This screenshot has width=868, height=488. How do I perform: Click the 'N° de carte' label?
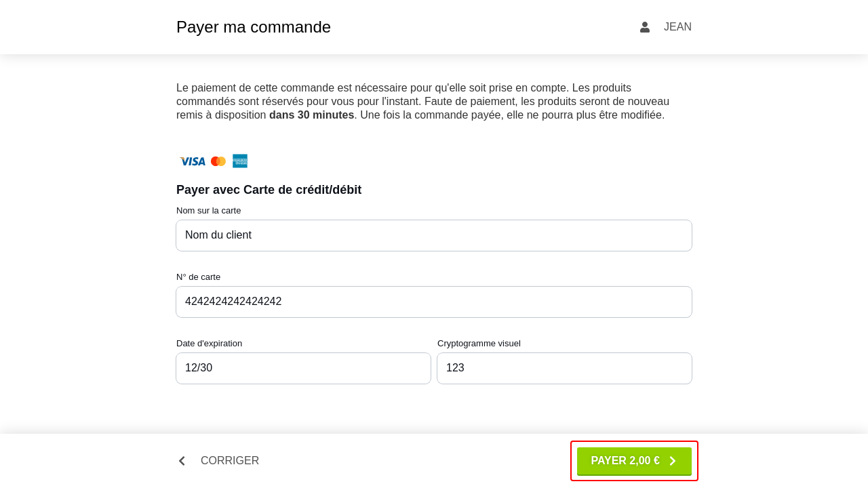point(198,277)
